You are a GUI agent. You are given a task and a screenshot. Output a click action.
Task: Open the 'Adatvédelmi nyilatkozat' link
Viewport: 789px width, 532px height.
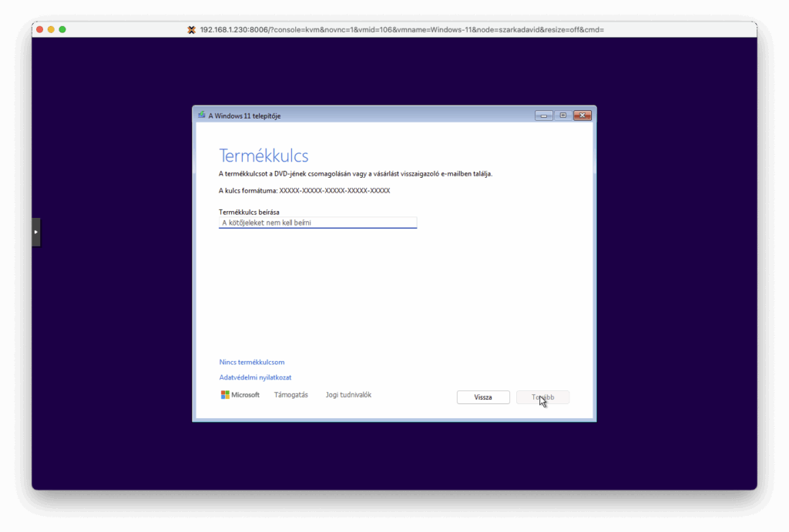click(x=255, y=377)
